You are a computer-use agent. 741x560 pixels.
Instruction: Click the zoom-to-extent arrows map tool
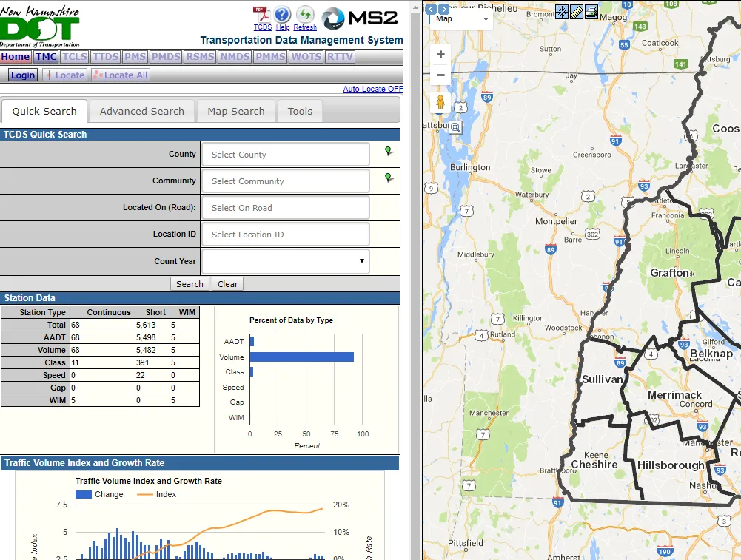point(562,12)
